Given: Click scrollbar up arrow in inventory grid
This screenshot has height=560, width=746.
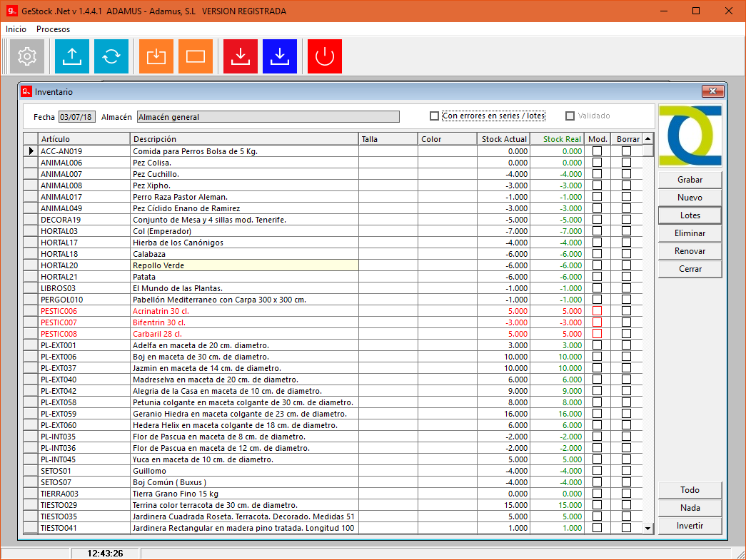Looking at the screenshot, I should (x=648, y=139).
